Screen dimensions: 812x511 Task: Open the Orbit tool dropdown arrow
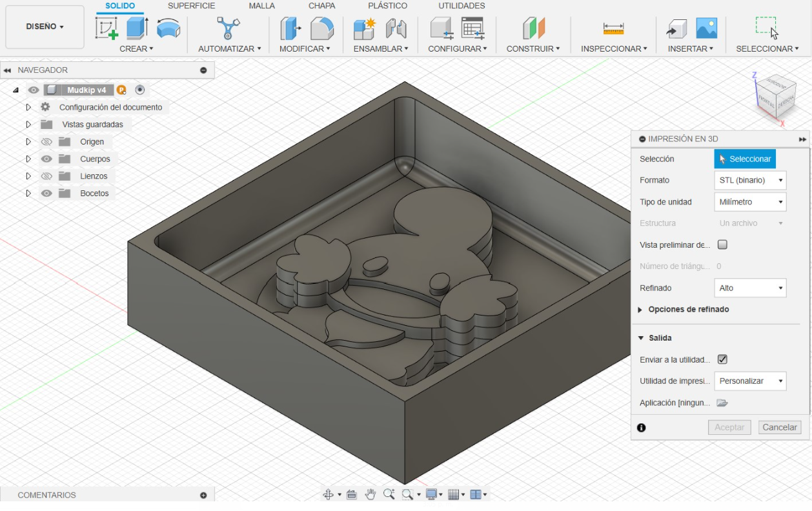click(x=339, y=495)
